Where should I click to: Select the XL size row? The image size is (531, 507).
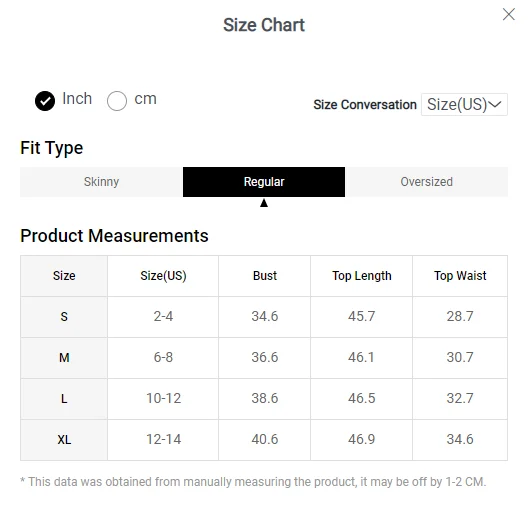point(264,440)
